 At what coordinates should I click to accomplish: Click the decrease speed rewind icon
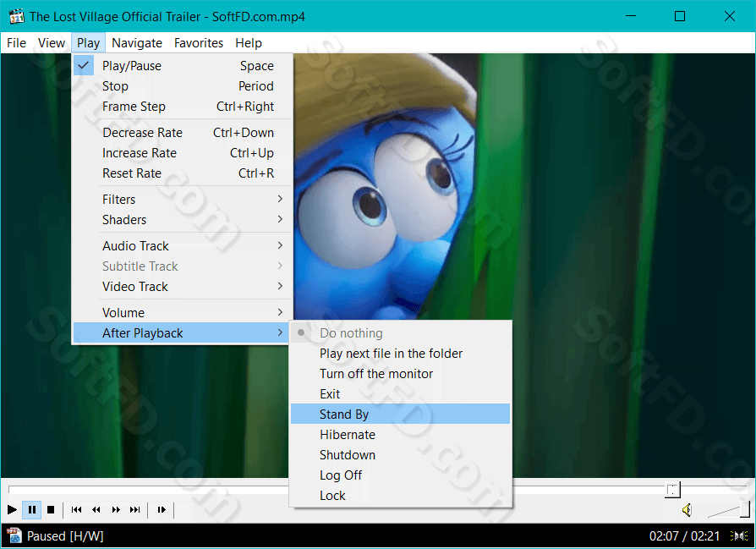point(96,509)
